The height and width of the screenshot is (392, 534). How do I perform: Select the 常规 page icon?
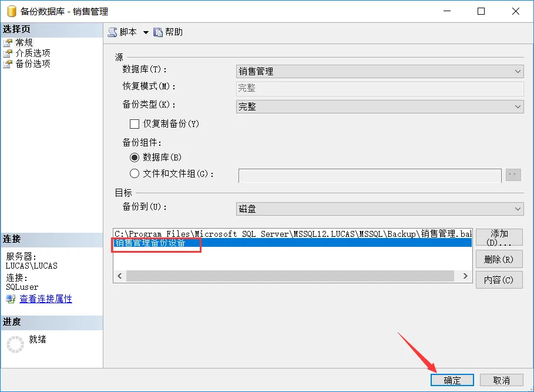(8, 43)
